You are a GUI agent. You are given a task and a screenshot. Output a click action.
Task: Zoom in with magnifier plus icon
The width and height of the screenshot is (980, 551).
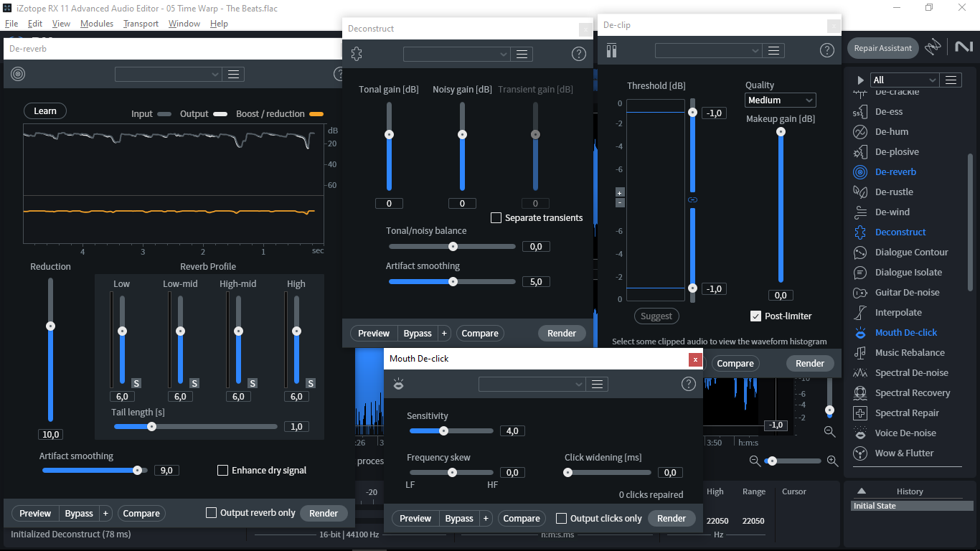point(832,461)
